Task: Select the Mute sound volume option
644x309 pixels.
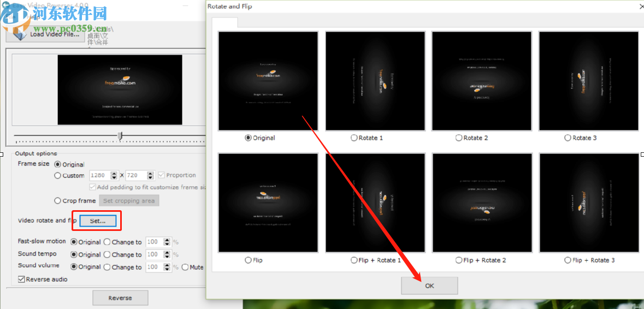Action: (193, 267)
